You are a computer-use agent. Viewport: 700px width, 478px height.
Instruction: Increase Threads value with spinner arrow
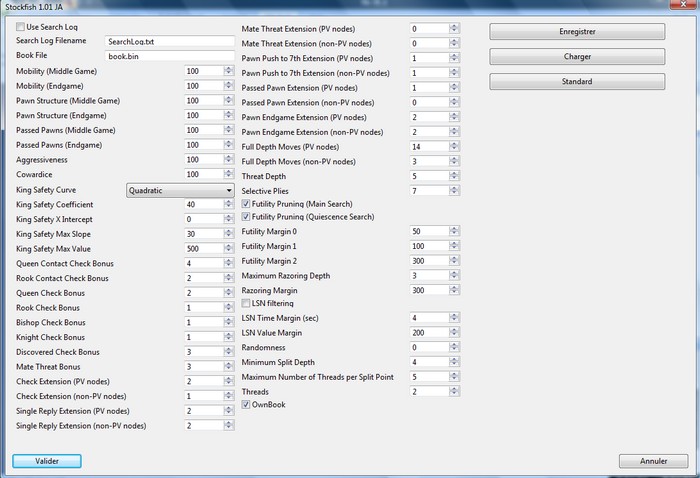454,388
